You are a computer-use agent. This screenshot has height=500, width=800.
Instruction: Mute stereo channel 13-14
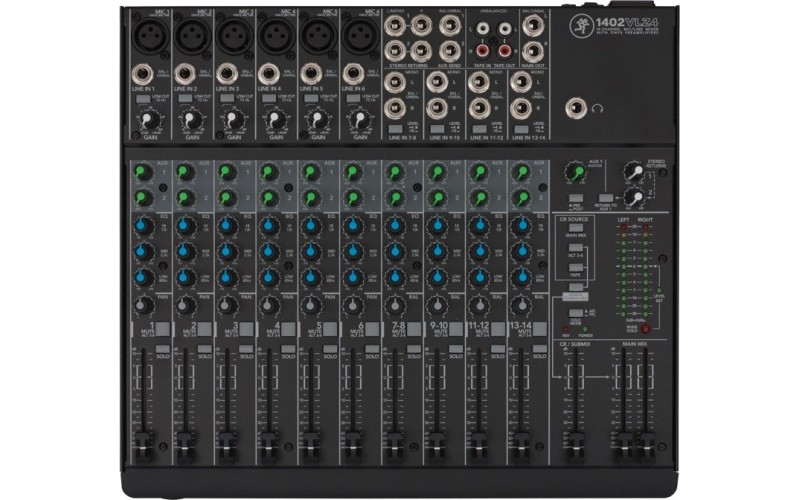click(x=540, y=329)
